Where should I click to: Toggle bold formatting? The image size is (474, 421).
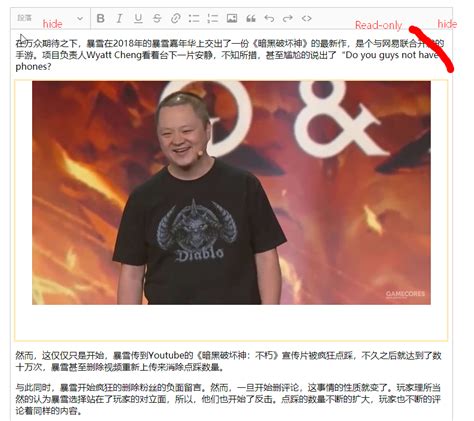[x=101, y=18]
